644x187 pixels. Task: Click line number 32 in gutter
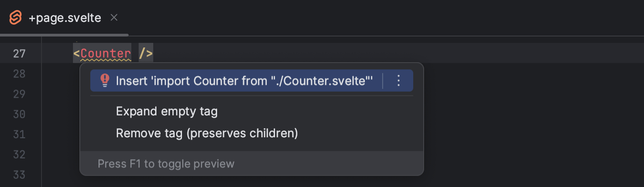pos(19,154)
